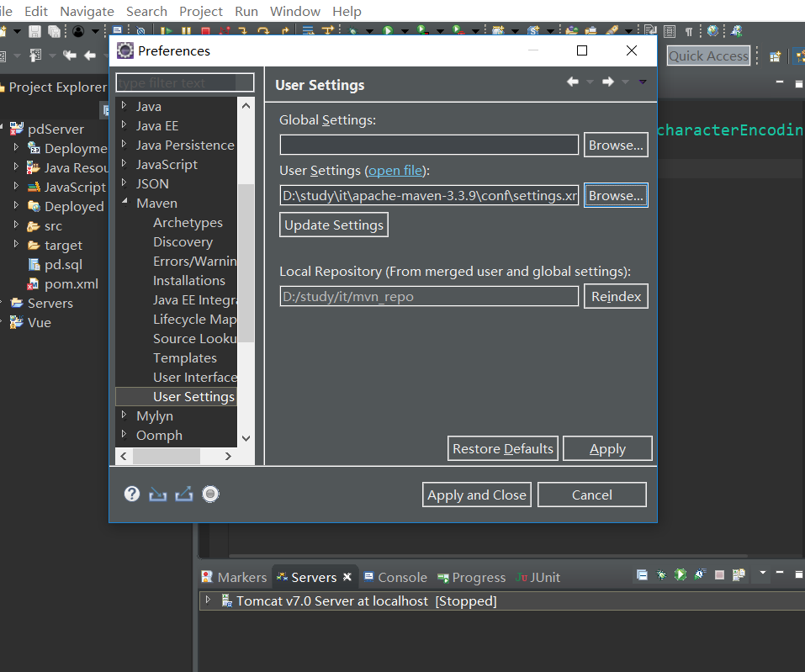This screenshot has width=805, height=672.
Task: Expand the Mylyn preferences node
Action: 124,415
